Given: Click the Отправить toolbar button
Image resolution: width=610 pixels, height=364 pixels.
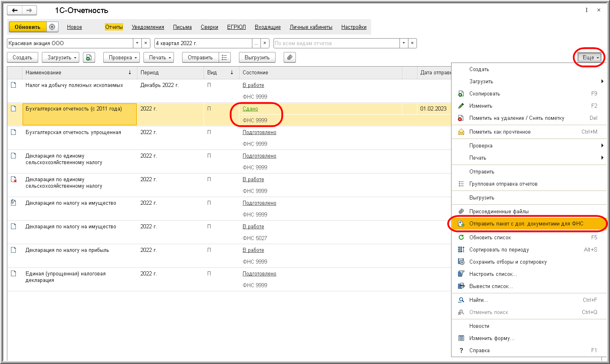Looking at the screenshot, I should coord(200,58).
